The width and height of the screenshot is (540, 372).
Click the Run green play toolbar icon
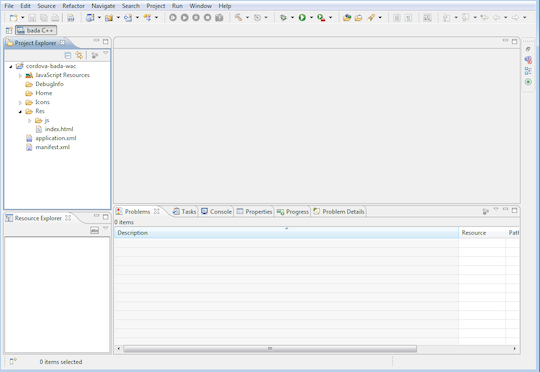[302, 18]
